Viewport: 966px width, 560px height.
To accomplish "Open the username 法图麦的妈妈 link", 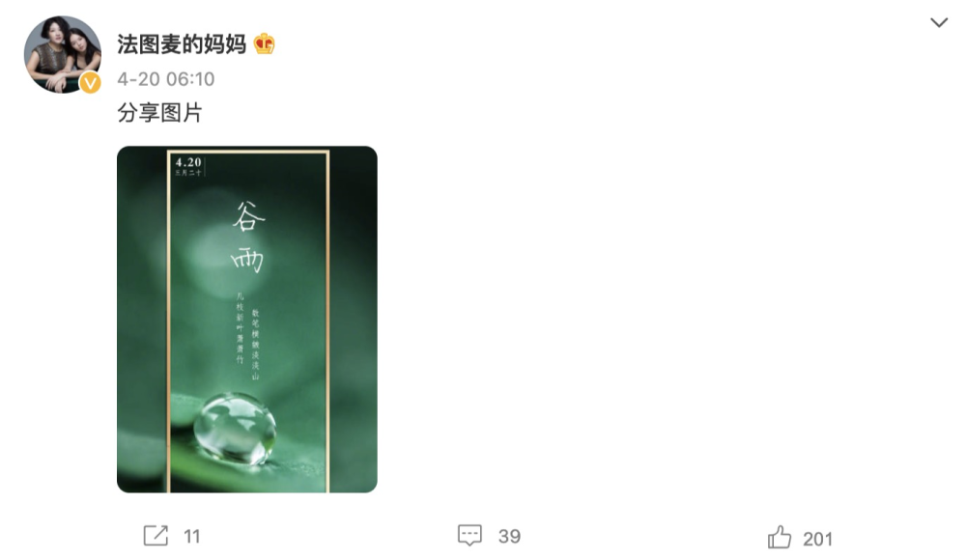I will pos(182,44).
